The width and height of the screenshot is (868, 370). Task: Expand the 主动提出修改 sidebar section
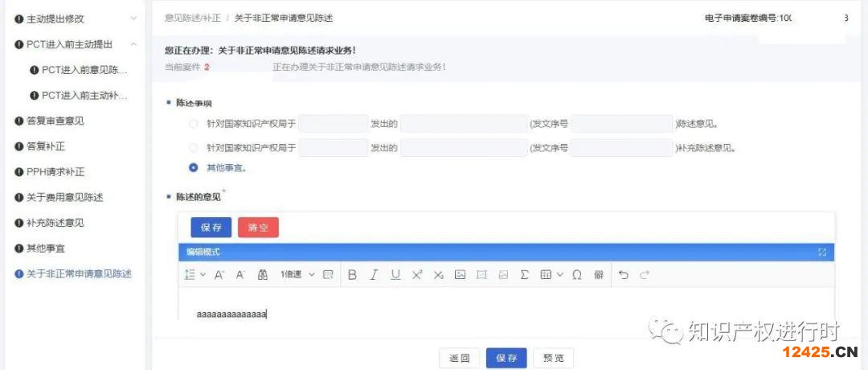[x=133, y=18]
